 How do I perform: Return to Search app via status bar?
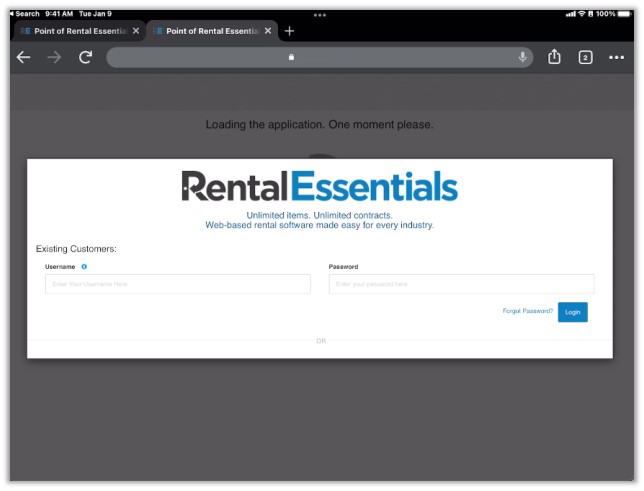point(24,14)
